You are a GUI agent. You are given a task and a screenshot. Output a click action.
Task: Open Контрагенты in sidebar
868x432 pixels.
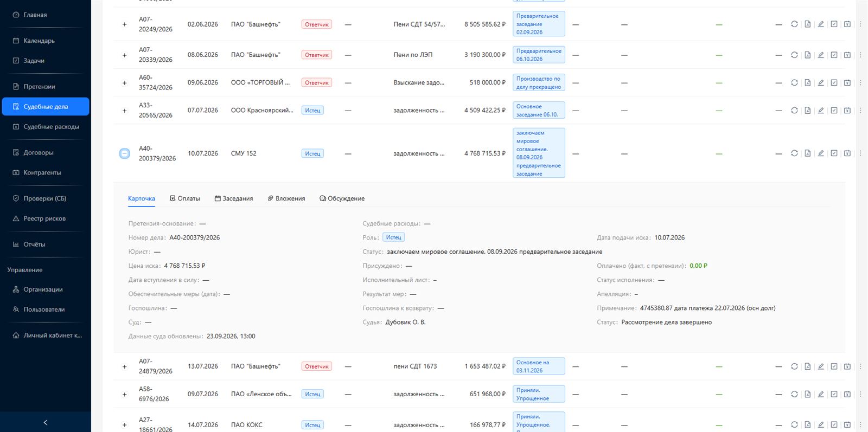[46, 173]
